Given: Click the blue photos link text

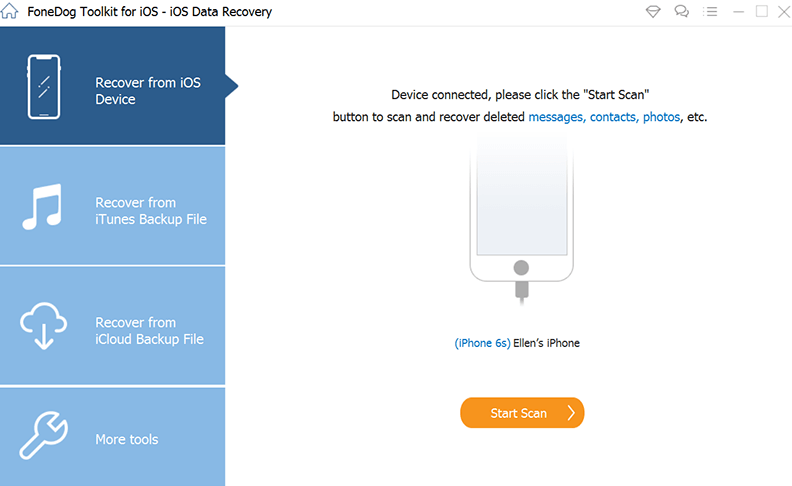Looking at the screenshot, I should point(661,117).
